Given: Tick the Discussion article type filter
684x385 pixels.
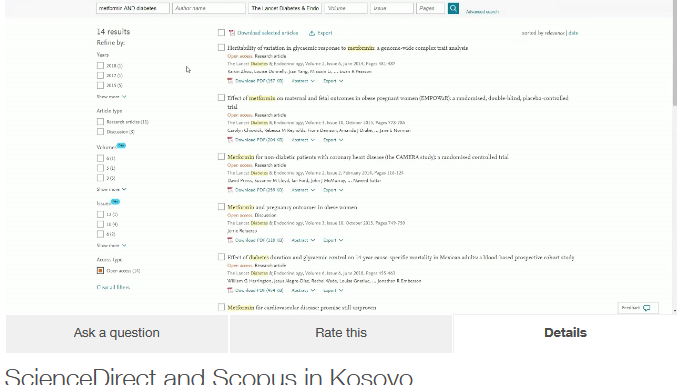Looking at the screenshot, I should [100, 132].
